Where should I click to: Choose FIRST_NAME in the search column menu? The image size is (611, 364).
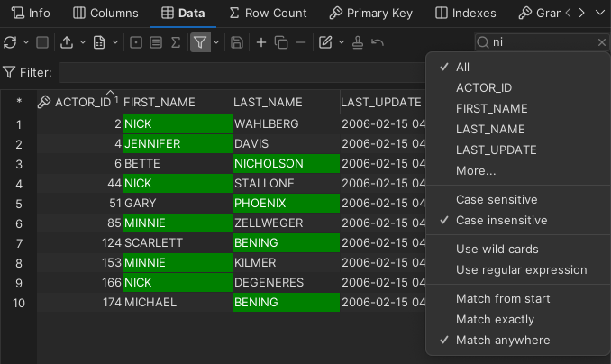pos(491,108)
